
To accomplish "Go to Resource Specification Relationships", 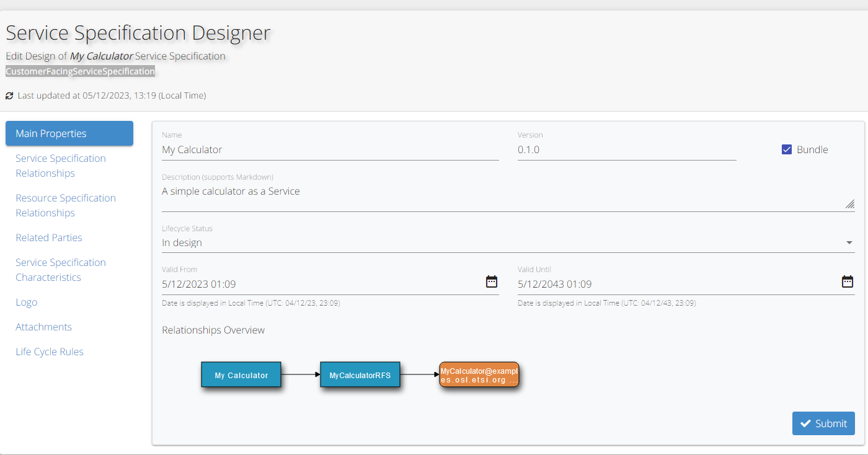I will point(65,205).
